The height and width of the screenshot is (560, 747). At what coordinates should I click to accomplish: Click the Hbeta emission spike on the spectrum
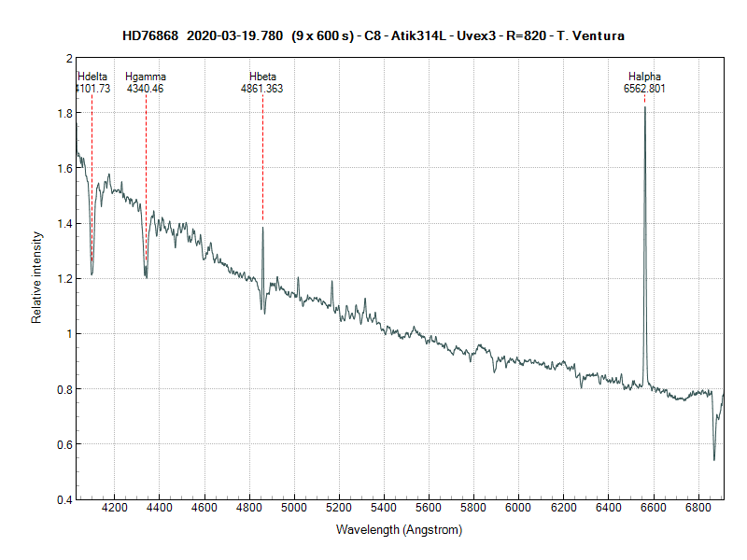coord(262,228)
